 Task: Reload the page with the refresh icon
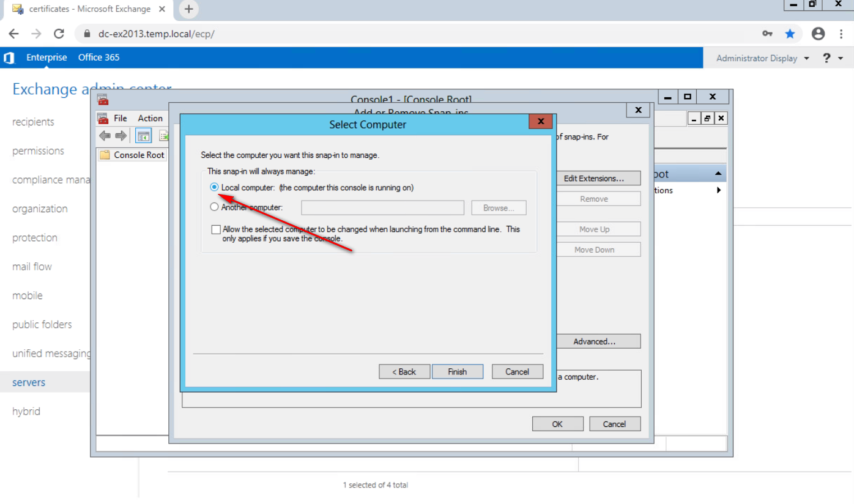(x=59, y=34)
